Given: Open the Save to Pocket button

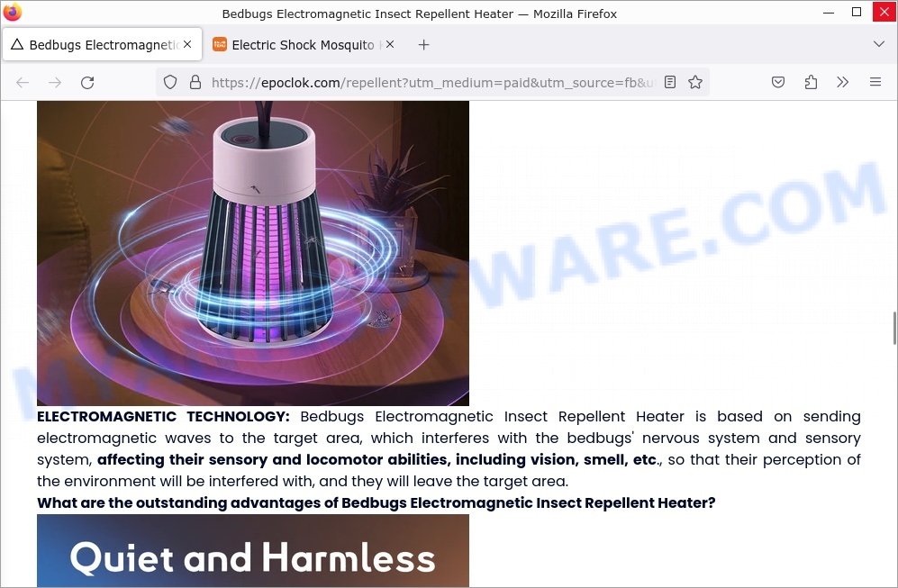Looking at the screenshot, I should (x=777, y=82).
